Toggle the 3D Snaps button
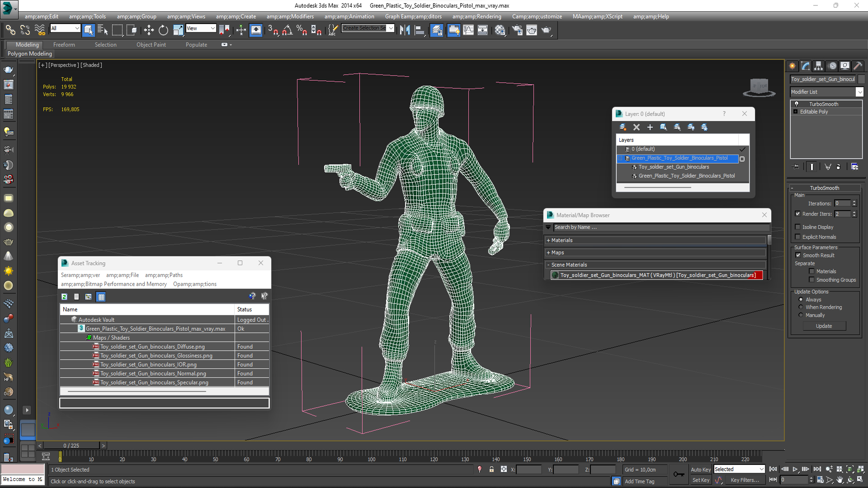Screen dimensions: 868x488 point(273,30)
